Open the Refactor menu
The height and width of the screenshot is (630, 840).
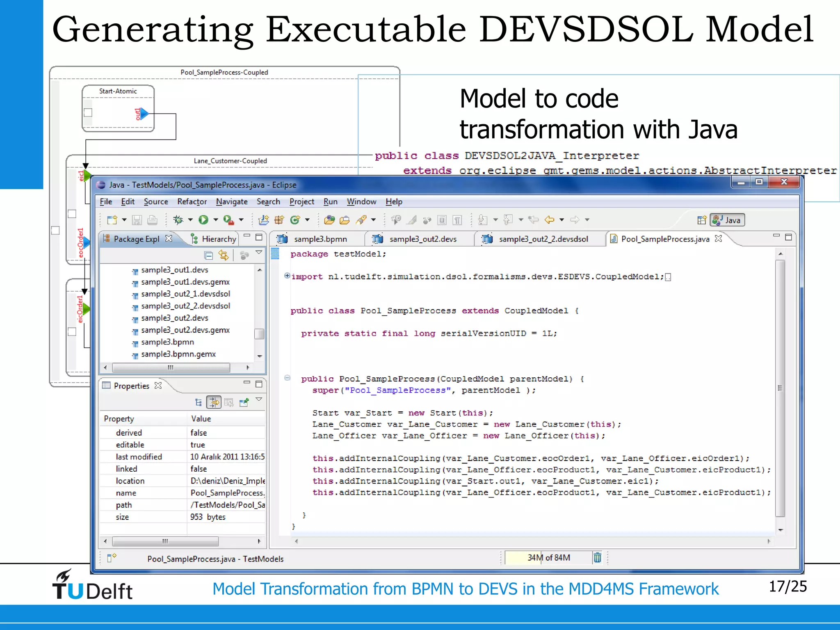[192, 201]
